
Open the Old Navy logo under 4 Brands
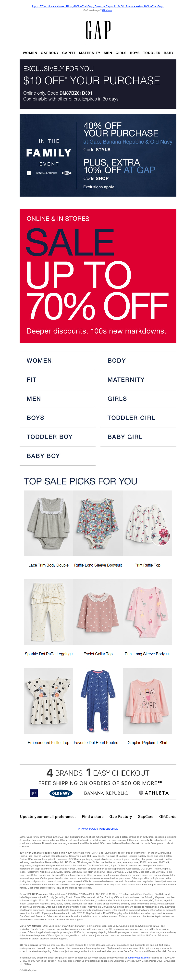[61, 793]
